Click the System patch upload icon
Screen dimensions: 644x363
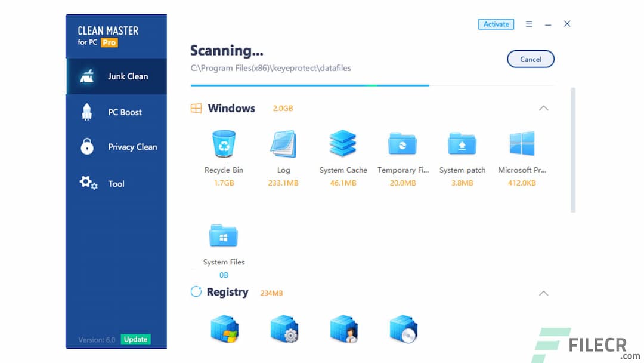(462, 143)
